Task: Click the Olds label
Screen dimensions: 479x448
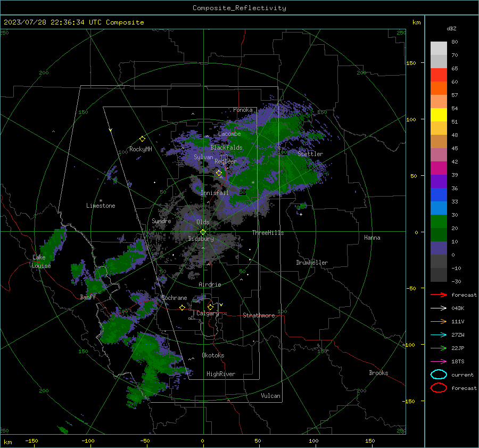Action: coord(203,222)
